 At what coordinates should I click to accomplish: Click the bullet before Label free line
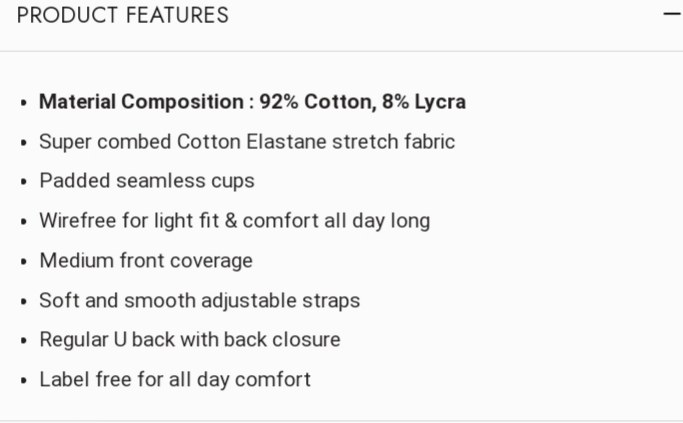tap(23, 381)
